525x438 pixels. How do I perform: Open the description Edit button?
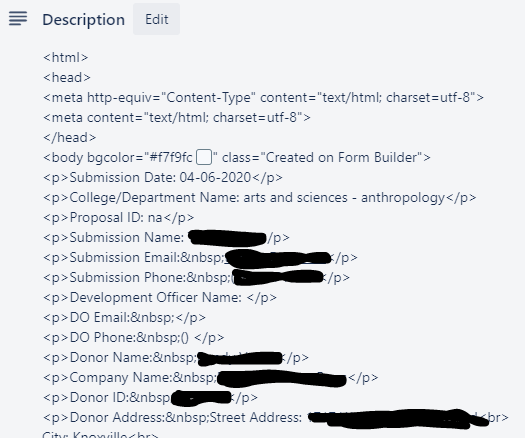pos(156,19)
